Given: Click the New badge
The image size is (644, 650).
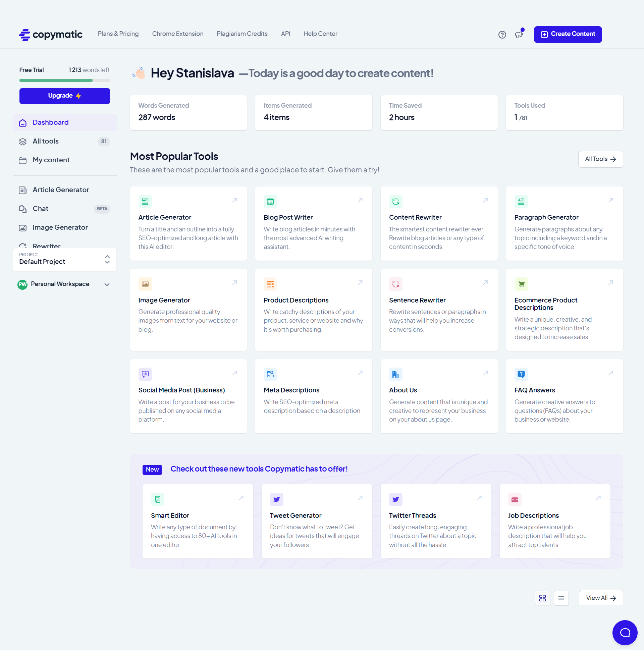Looking at the screenshot, I should coord(152,469).
